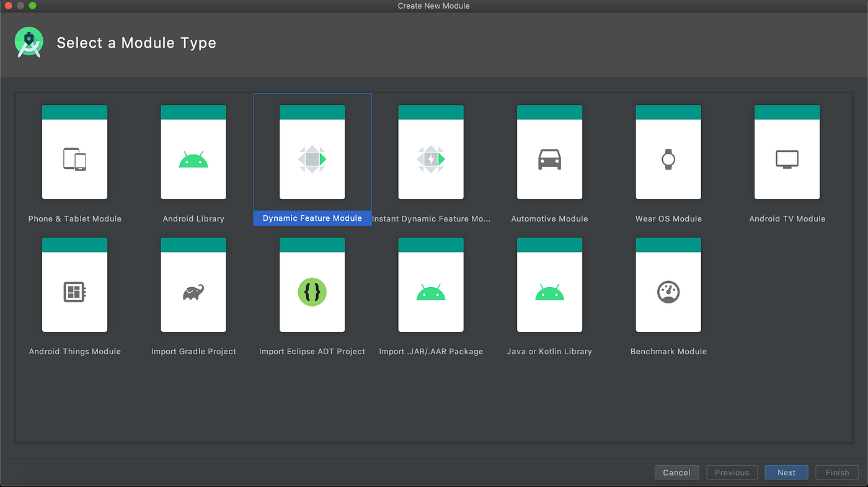Screen dimensions: 868x487
Task: Click the "Phone & Tablet Module" label
Action: click(75, 218)
